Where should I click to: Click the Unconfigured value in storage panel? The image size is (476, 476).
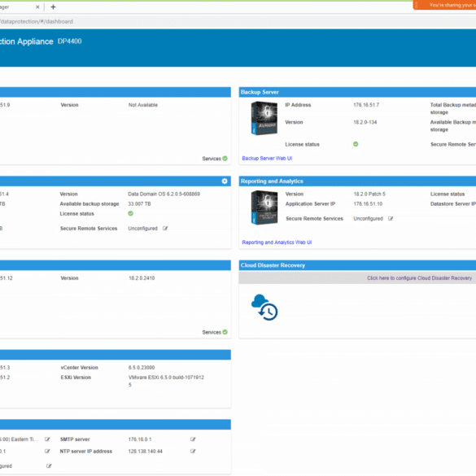coord(142,229)
